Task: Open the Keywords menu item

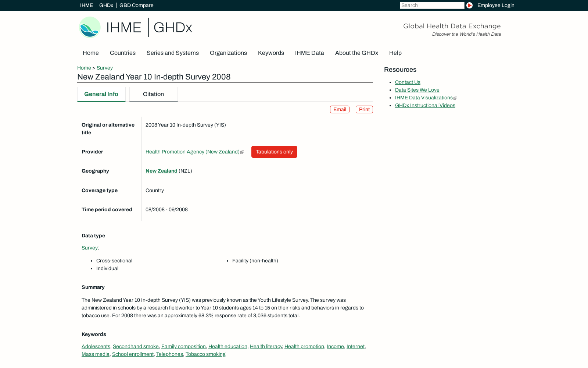Action: (x=271, y=53)
